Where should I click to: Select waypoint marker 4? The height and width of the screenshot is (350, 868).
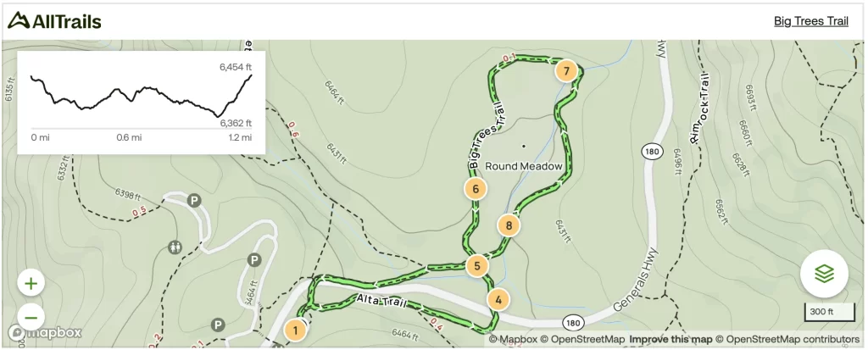click(498, 299)
